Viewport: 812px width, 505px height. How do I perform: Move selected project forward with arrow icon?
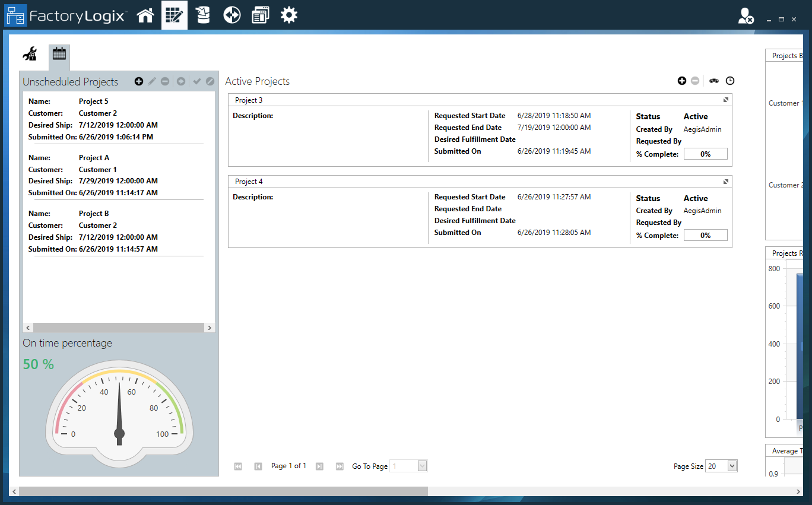[180, 81]
